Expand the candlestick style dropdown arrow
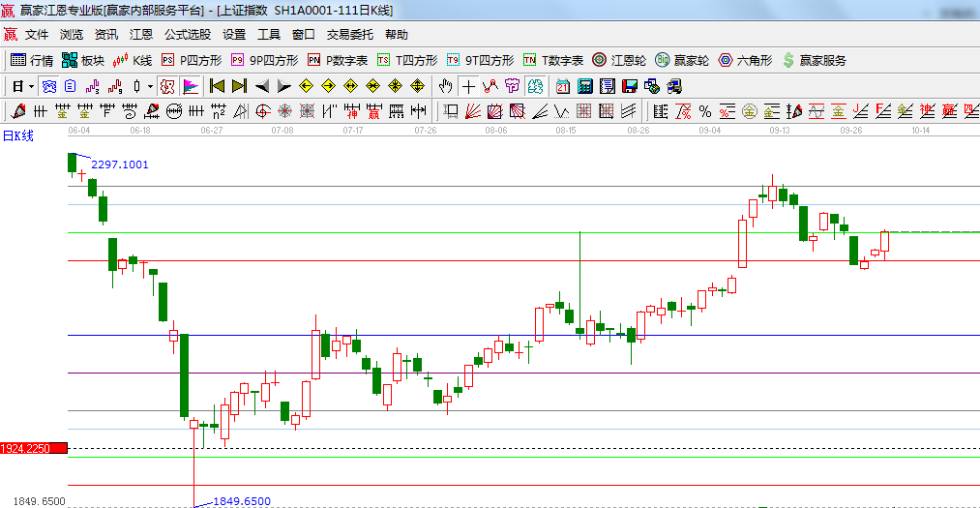The height and width of the screenshot is (508, 980). (x=150, y=86)
